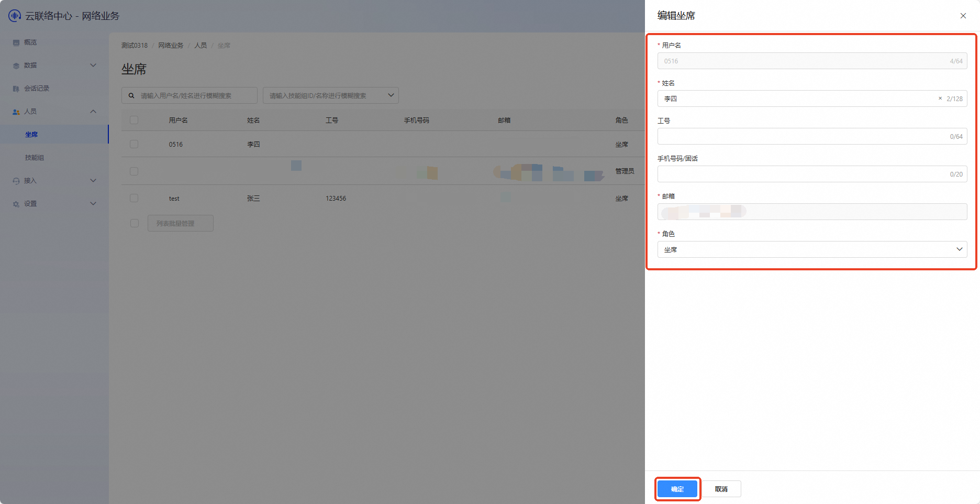Image resolution: width=980 pixels, height=504 pixels.
Task: Click the 列表批量管理 button
Action: 181,223
